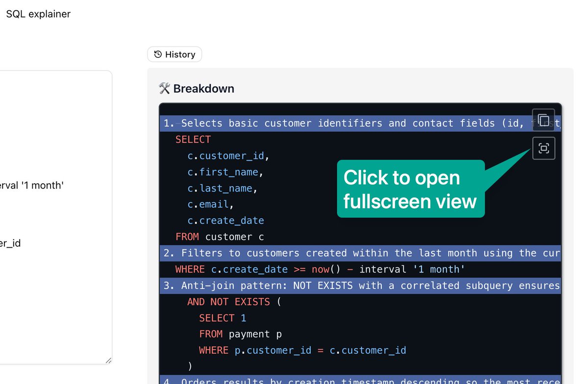The width and height of the screenshot is (588, 384).
Task: Click the copy icon over the annotated code
Action: coord(543,119)
